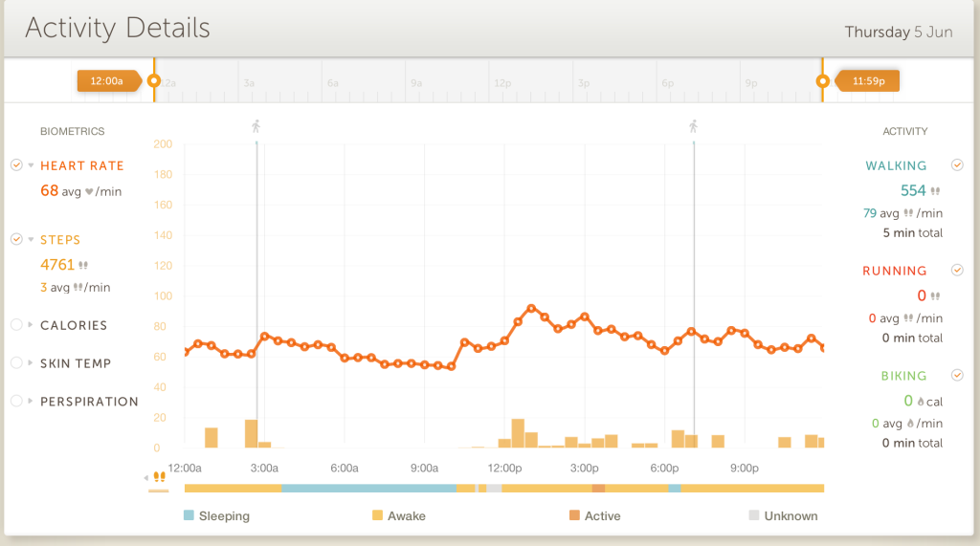Click the footprints icon next to running 0
The image size is (980, 546).
tap(935, 296)
